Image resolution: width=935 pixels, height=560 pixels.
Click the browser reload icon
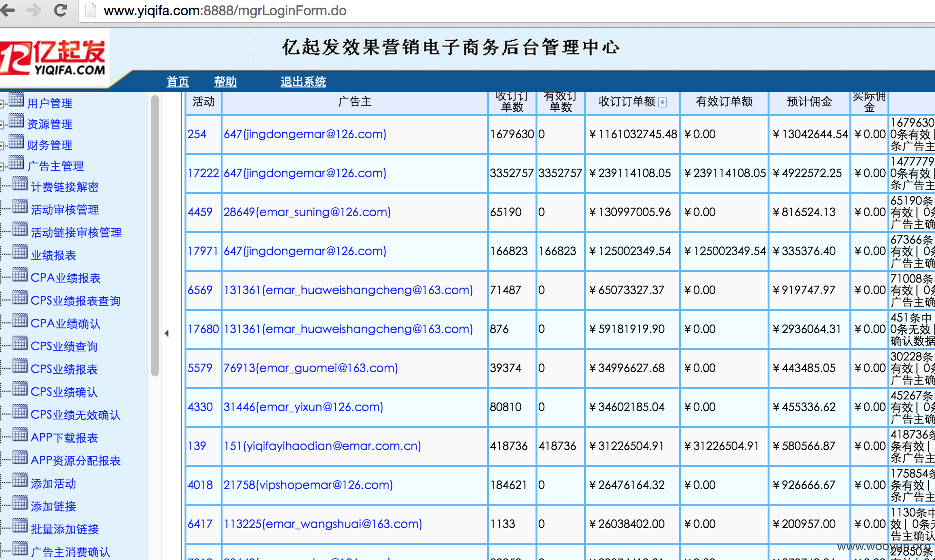[x=60, y=10]
